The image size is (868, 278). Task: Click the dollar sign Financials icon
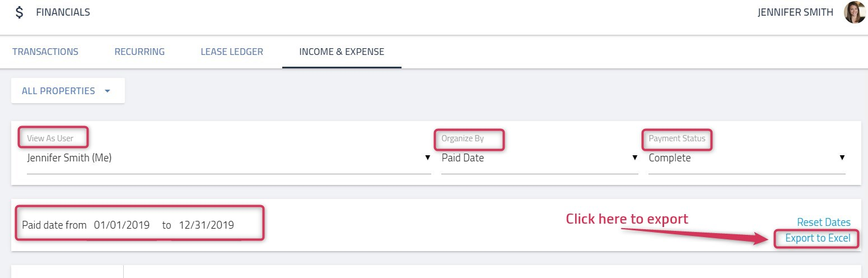pyautogui.click(x=20, y=12)
